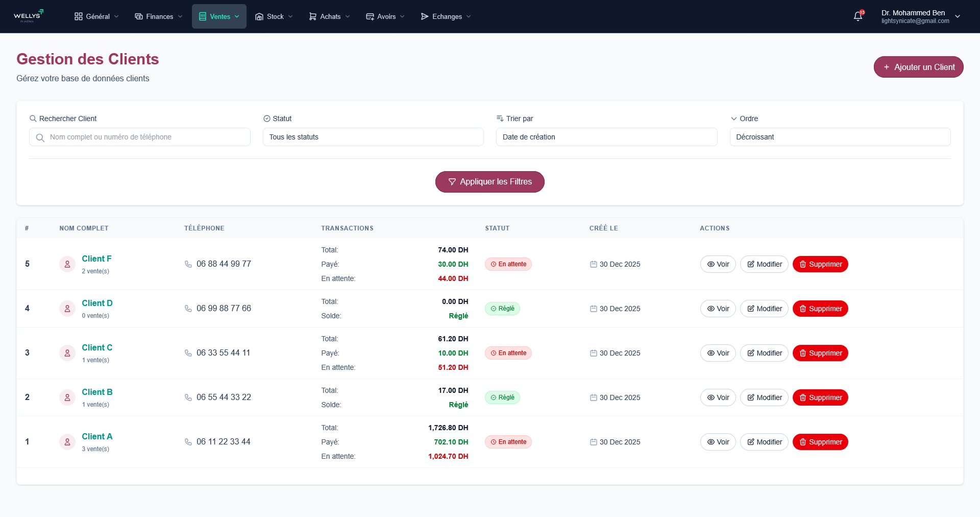Open the Stock menu

(274, 16)
